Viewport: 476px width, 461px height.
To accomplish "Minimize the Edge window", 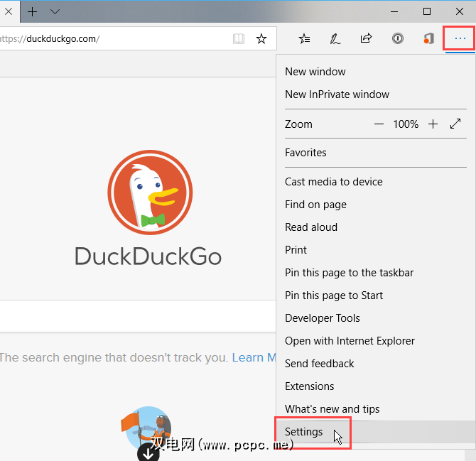I will [x=394, y=11].
